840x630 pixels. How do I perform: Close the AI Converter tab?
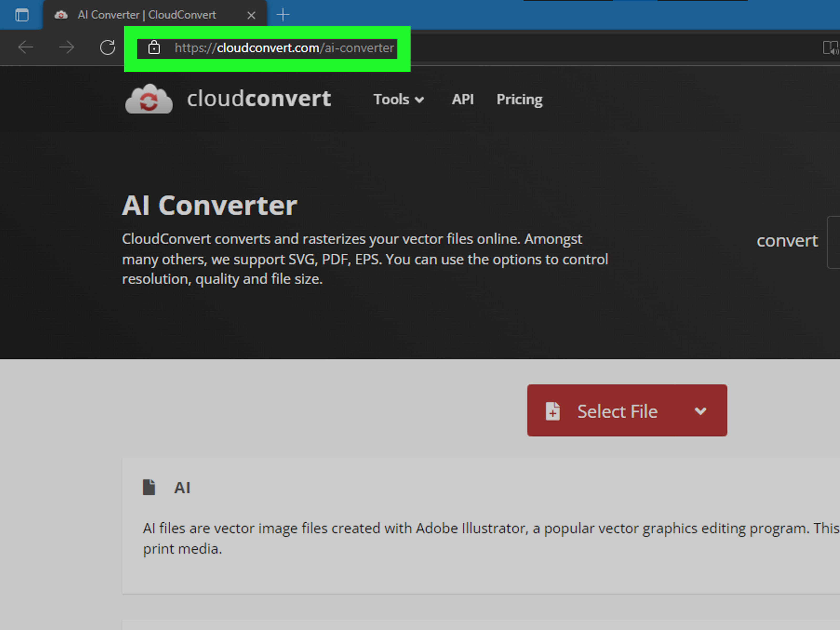[251, 14]
